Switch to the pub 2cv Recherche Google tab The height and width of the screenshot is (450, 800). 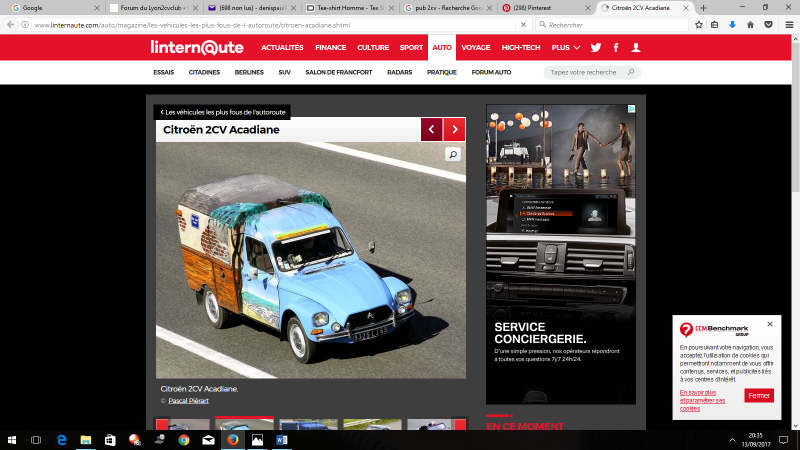tap(448, 8)
